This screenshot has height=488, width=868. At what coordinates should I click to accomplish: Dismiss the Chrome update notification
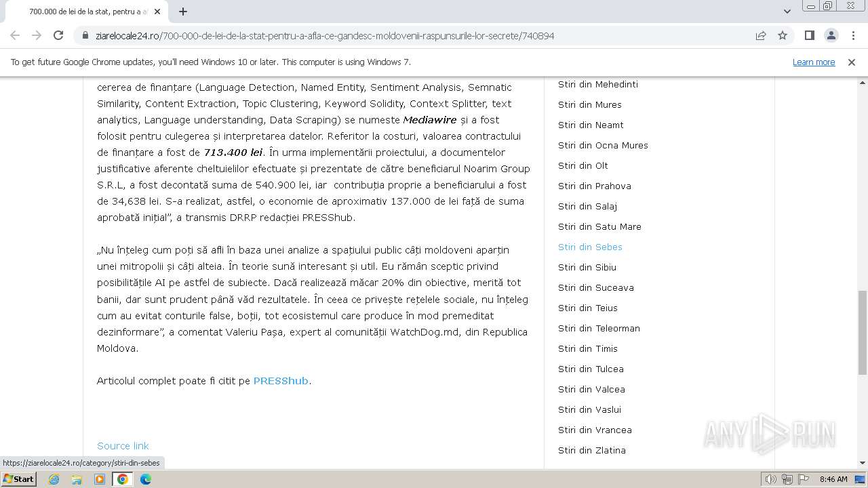click(x=852, y=62)
